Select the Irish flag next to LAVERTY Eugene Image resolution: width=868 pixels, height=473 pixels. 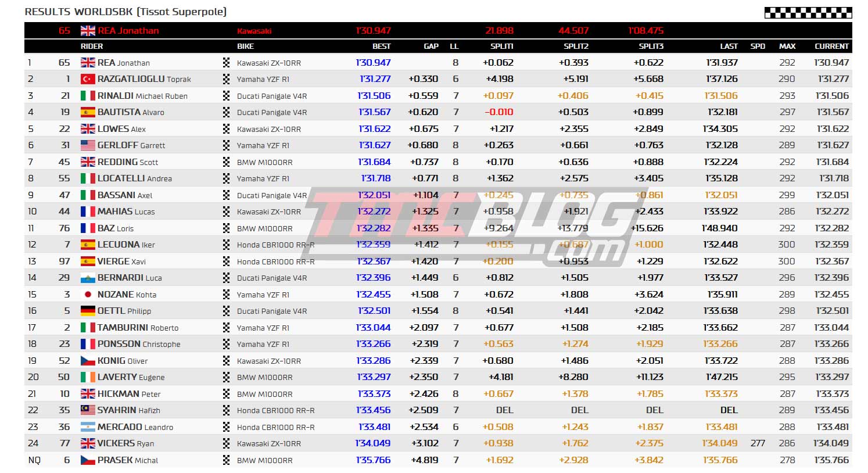tap(88, 377)
